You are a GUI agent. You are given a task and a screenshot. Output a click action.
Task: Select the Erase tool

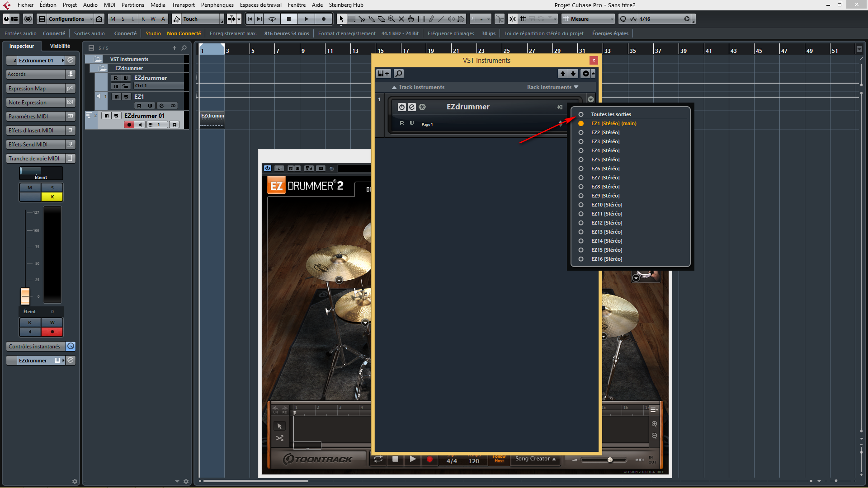[x=382, y=19]
